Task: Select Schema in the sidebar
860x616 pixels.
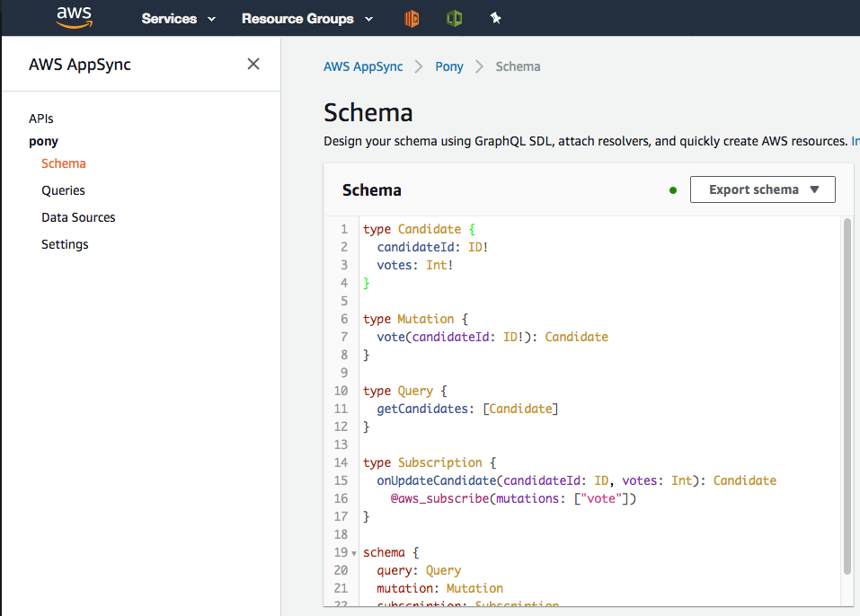Action: pos(64,163)
